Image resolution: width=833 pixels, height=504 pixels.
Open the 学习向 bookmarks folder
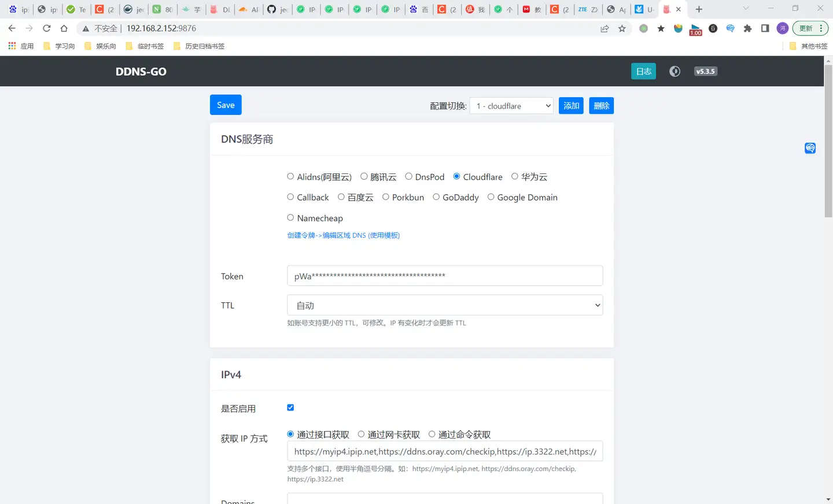tap(59, 46)
